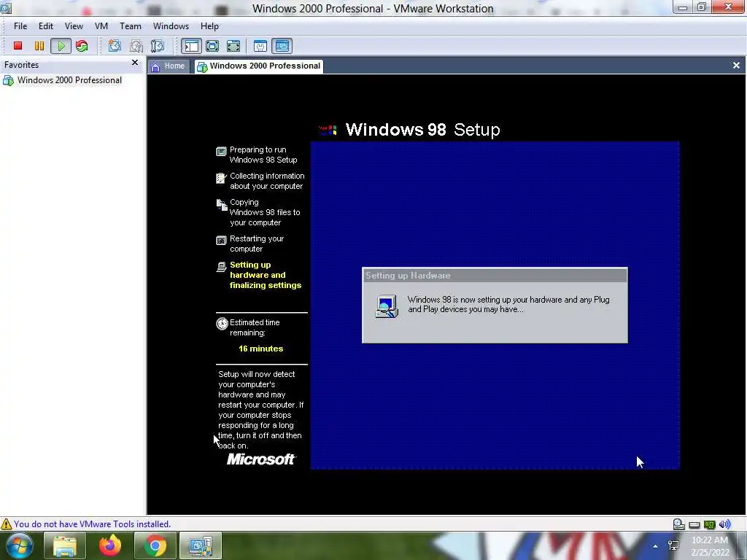Open File Explorer from the taskbar

tap(65, 545)
